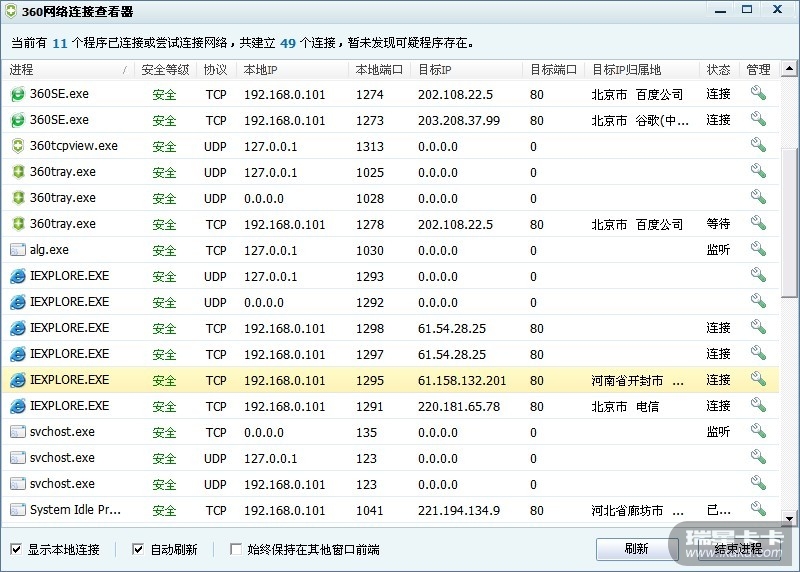This screenshot has width=800, height=572.
Task: Enable 始终保持在其他窗口前端 checkbox
Action: pyautogui.click(x=236, y=549)
